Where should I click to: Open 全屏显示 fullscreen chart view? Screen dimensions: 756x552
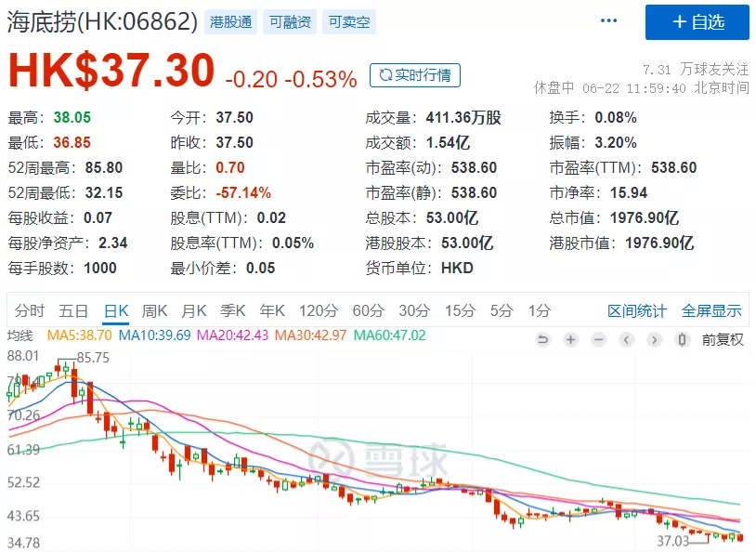click(x=711, y=311)
